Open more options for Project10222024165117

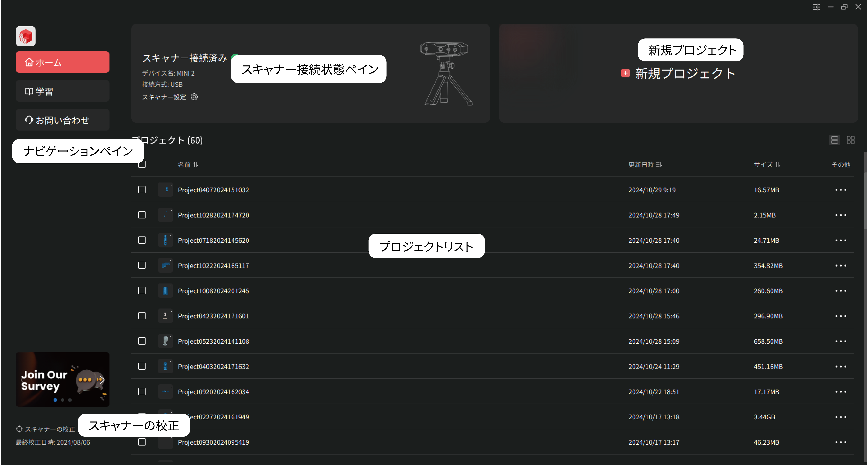pos(841,266)
